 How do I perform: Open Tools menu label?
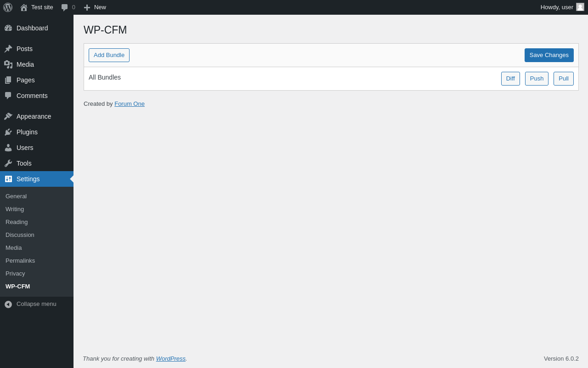click(24, 163)
